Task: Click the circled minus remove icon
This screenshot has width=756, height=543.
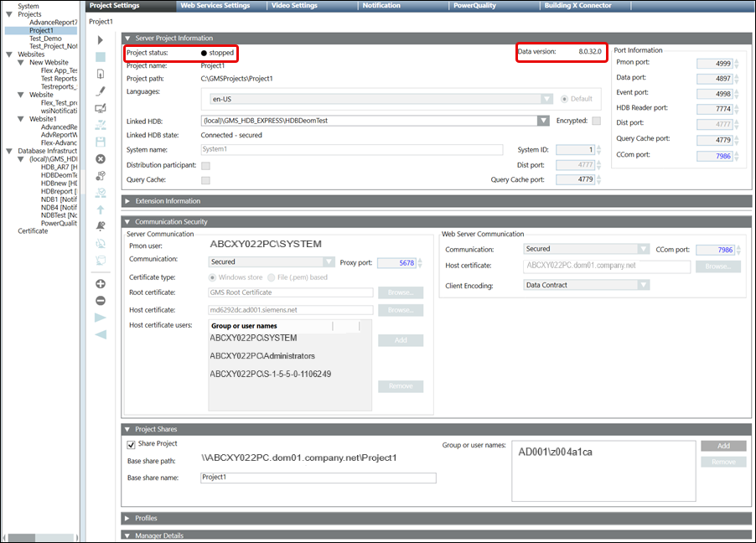Action: coord(101,301)
